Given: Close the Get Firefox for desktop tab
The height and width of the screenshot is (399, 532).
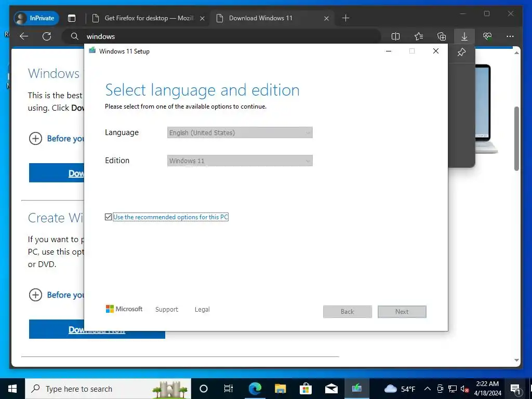Looking at the screenshot, I should coord(202,18).
